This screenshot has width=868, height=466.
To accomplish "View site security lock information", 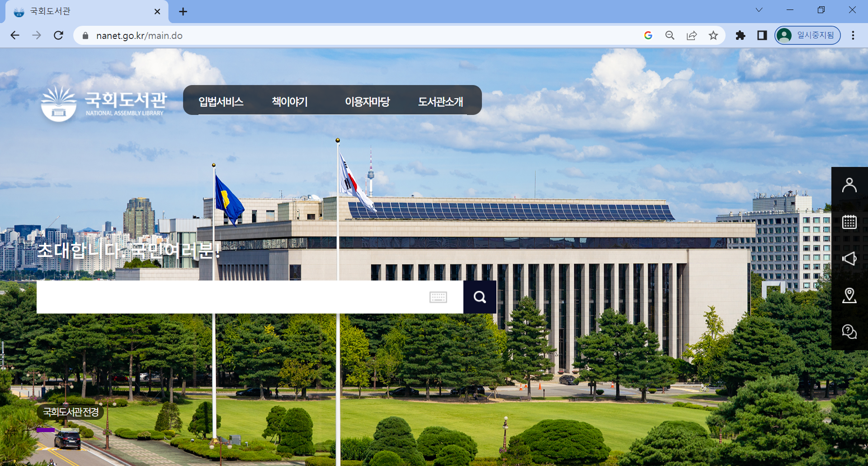I will [x=85, y=35].
